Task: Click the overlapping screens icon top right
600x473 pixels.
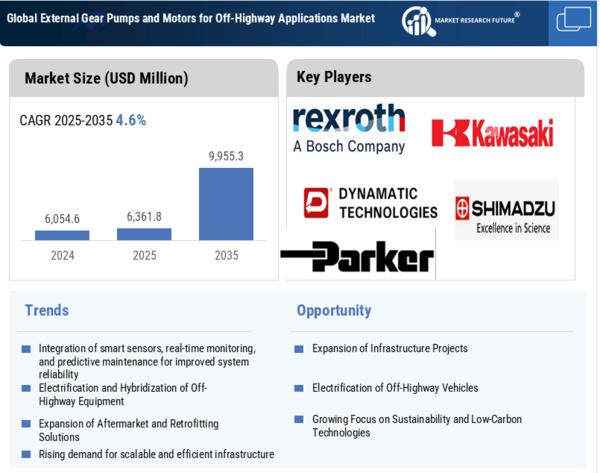Action: 573,19
